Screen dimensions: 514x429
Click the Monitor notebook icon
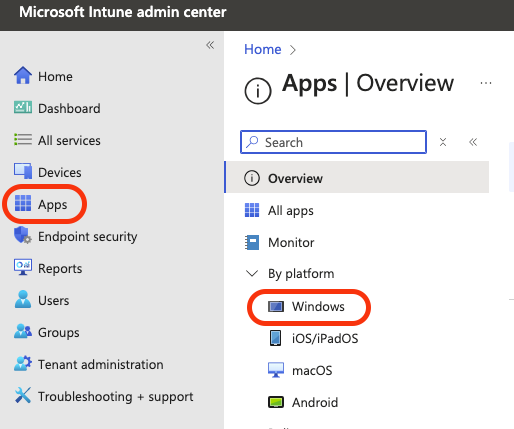[x=252, y=242]
